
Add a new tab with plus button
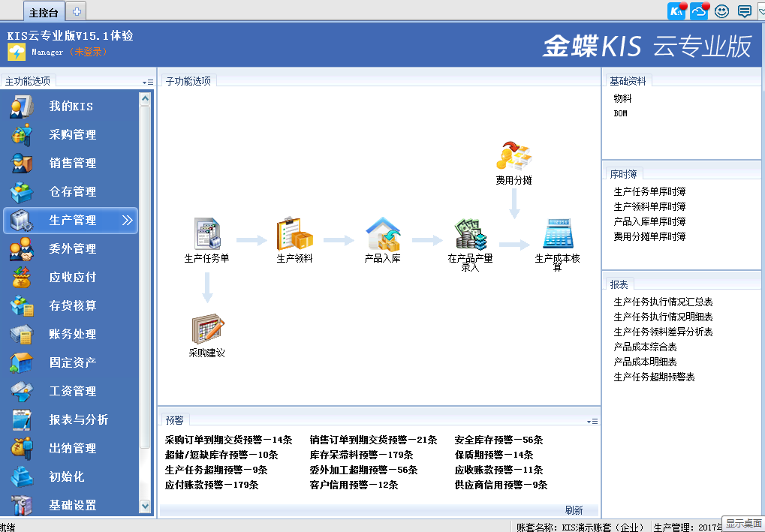[77, 12]
